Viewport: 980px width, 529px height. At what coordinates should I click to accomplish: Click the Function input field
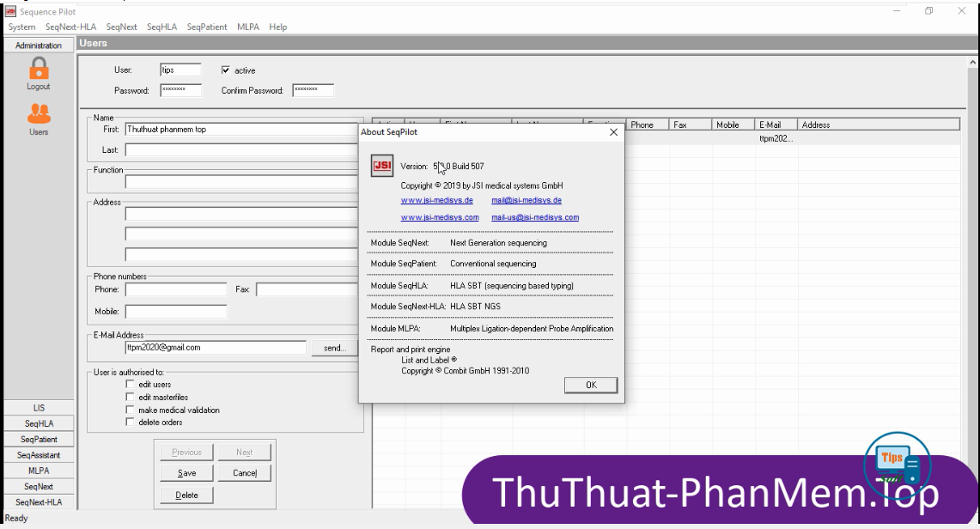242,182
